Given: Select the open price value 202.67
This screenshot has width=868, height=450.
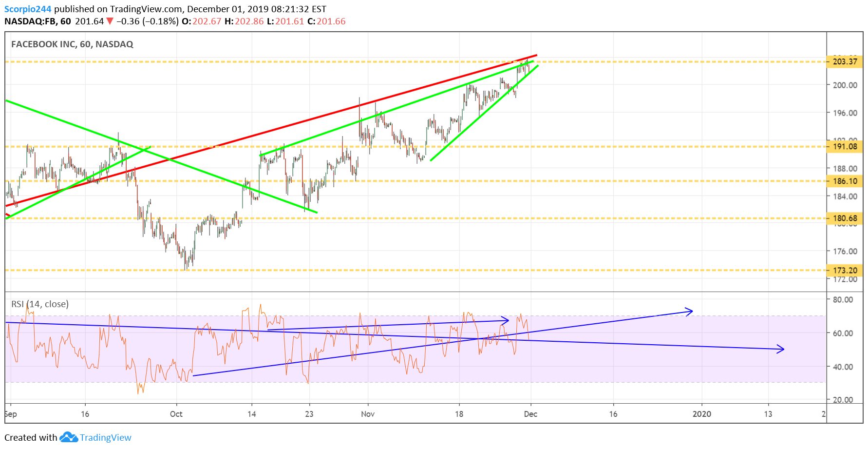Looking at the screenshot, I should pyautogui.click(x=207, y=21).
